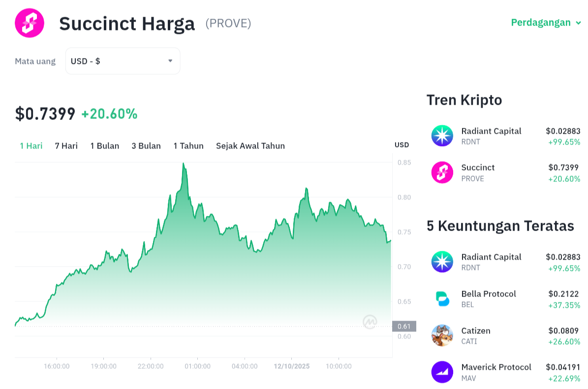
Task: Click Radiant Capital icon in 5 Keuntungan Teratas
Action: coord(442,262)
